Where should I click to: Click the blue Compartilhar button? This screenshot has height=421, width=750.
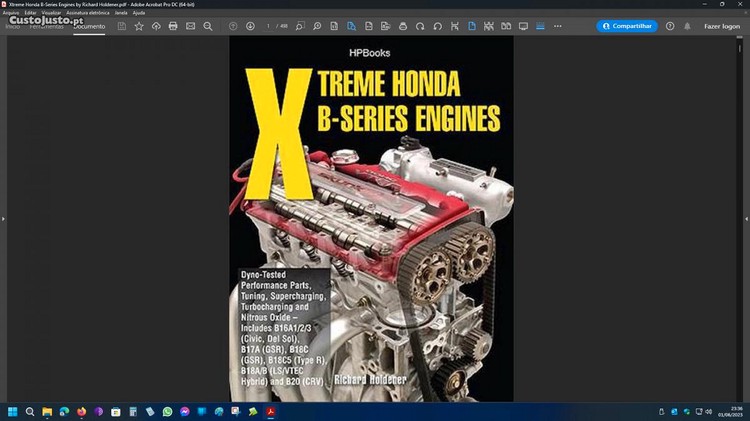(x=627, y=26)
